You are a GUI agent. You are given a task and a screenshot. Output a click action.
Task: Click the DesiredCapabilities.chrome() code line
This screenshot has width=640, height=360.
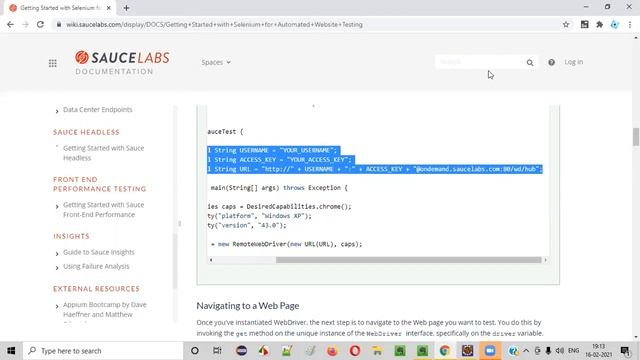279,207
